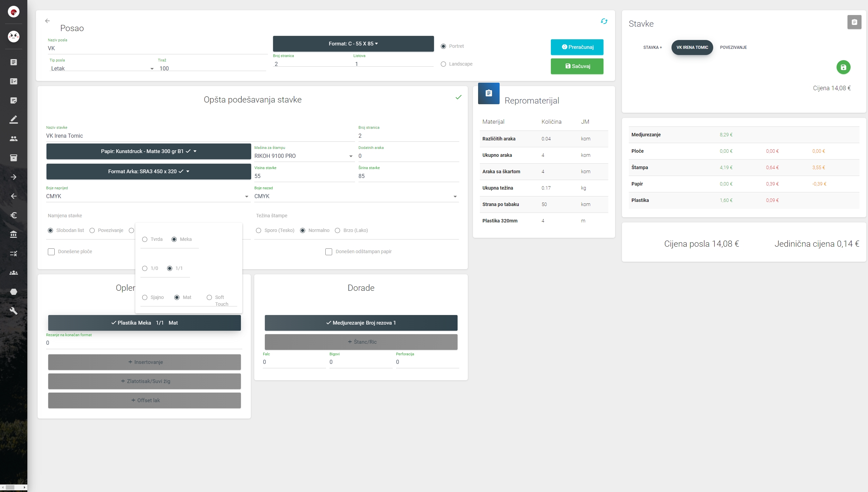868x492 pixels.
Task: Click the refresh icon in the Posao header
Action: (604, 21)
